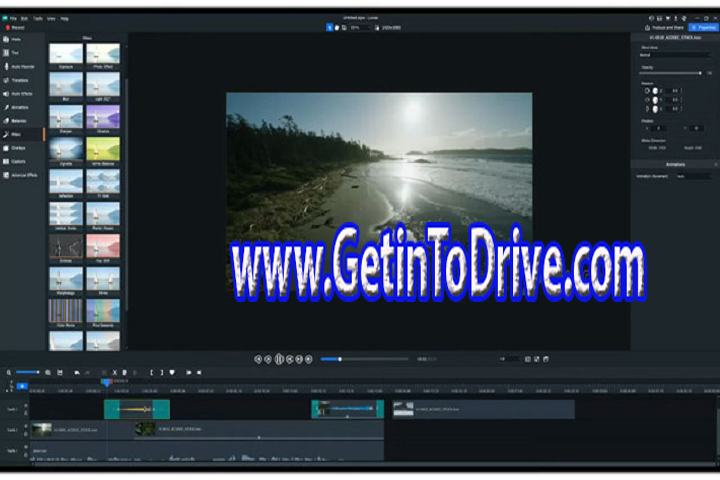
Task: Click the Produce and Share button
Action: point(665,28)
